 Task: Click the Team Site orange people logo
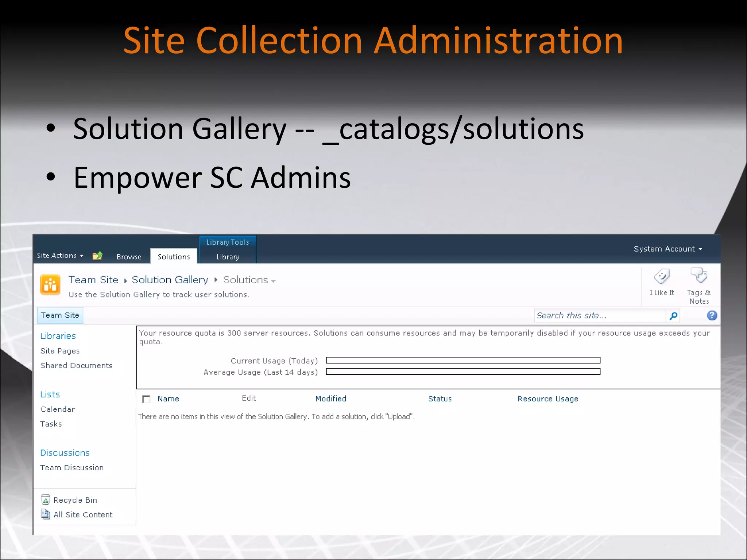tap(50, 285)
